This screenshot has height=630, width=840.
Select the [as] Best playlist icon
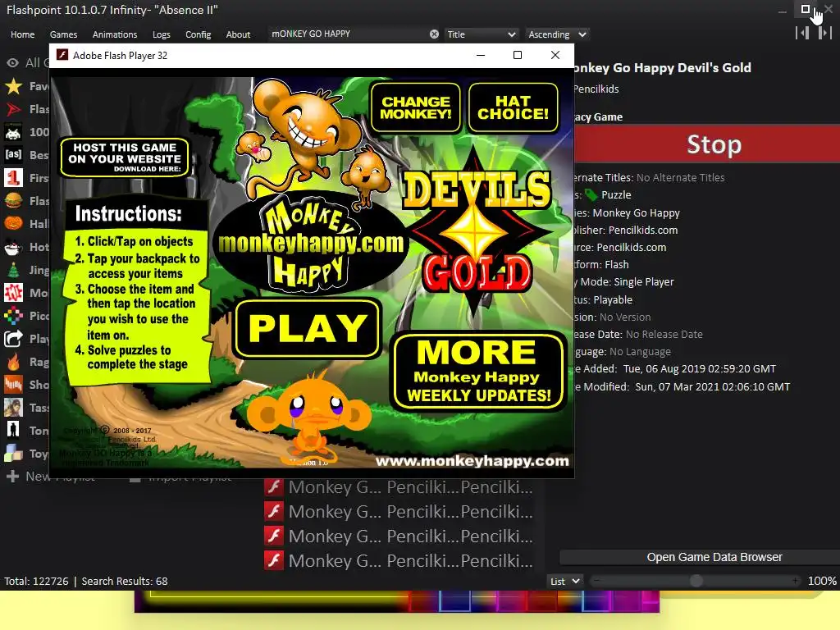13,155
